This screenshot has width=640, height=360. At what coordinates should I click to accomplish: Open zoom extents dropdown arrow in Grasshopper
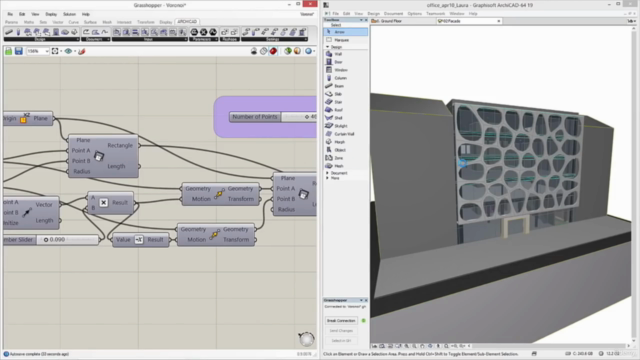coord(61,51)
